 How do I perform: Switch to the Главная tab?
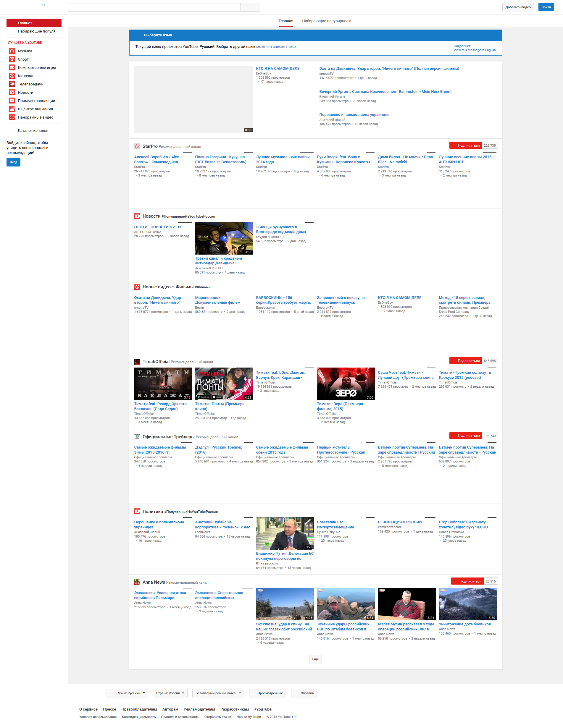click(x=286, y=21)
